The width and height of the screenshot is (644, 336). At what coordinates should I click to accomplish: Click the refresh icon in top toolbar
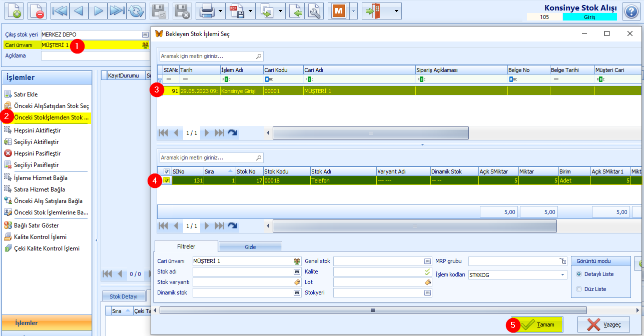pos(136,11)
